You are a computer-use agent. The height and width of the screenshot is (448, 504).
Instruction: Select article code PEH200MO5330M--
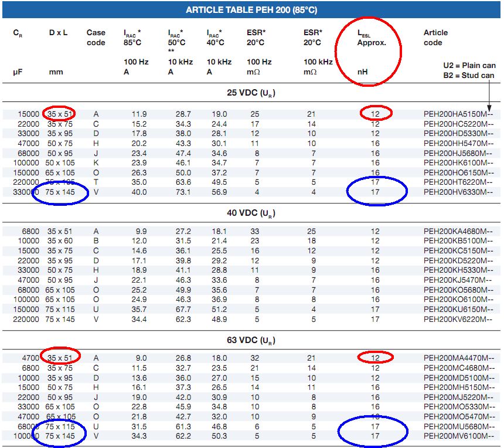pos(459,407)
